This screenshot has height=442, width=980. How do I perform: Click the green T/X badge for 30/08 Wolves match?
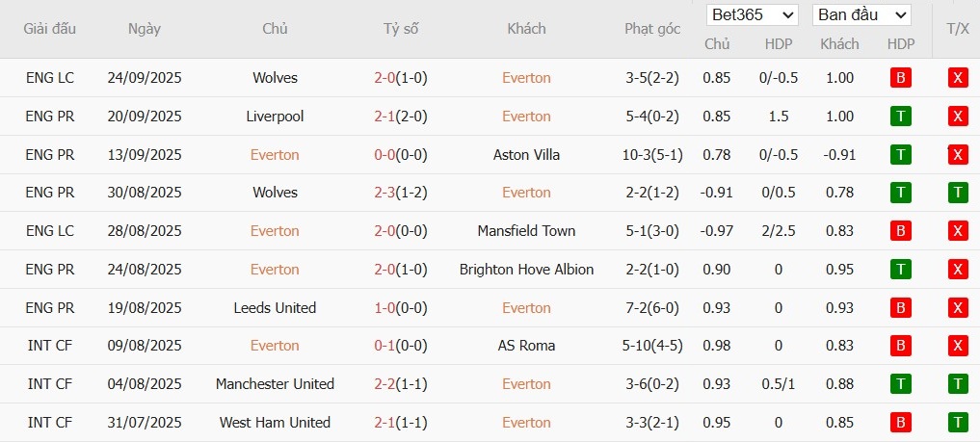pos(958,193)
